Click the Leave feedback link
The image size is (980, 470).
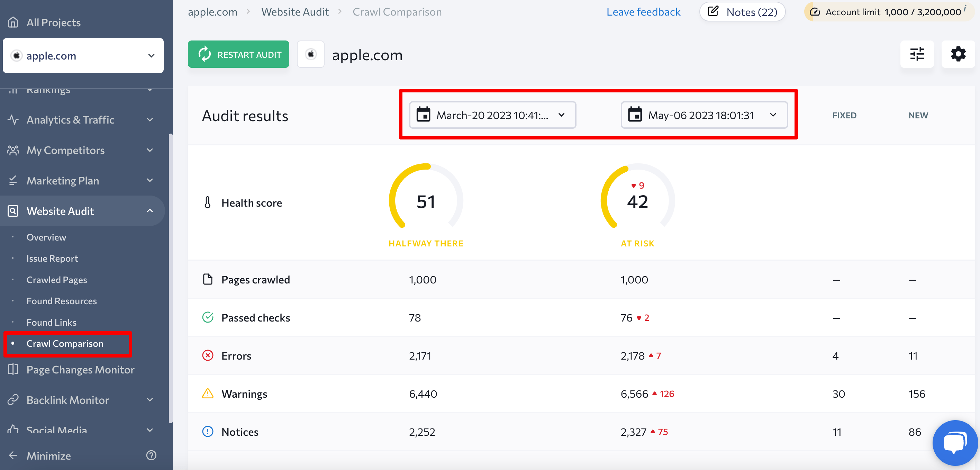click(x=643, y=12)
